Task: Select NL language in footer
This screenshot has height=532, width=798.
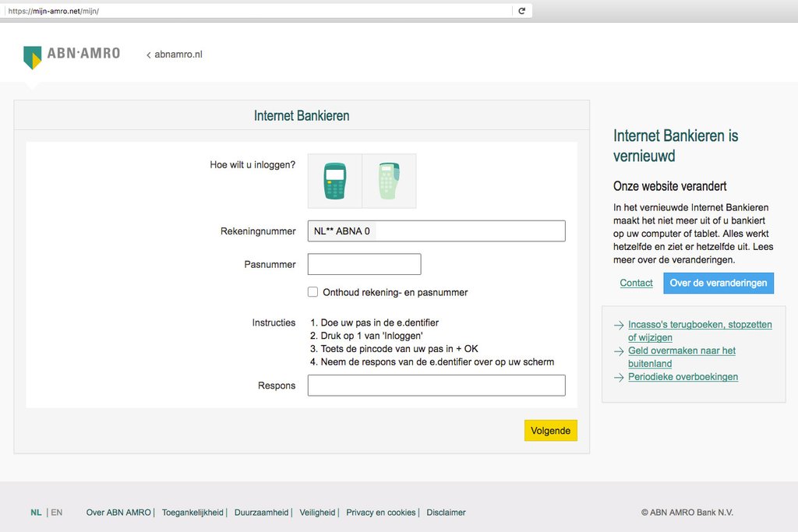Action: click(x=36, y=513)
